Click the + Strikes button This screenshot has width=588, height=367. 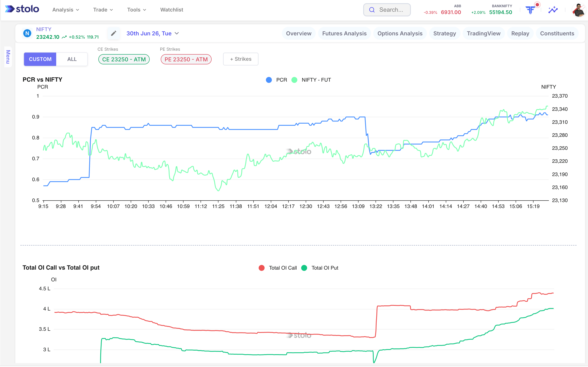click(x=241, y=59)
